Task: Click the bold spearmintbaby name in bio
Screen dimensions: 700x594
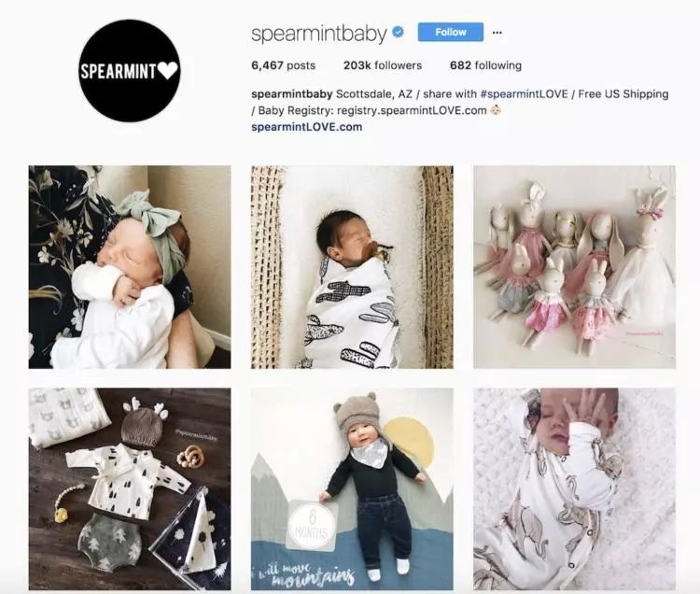Action: (291, 94)
